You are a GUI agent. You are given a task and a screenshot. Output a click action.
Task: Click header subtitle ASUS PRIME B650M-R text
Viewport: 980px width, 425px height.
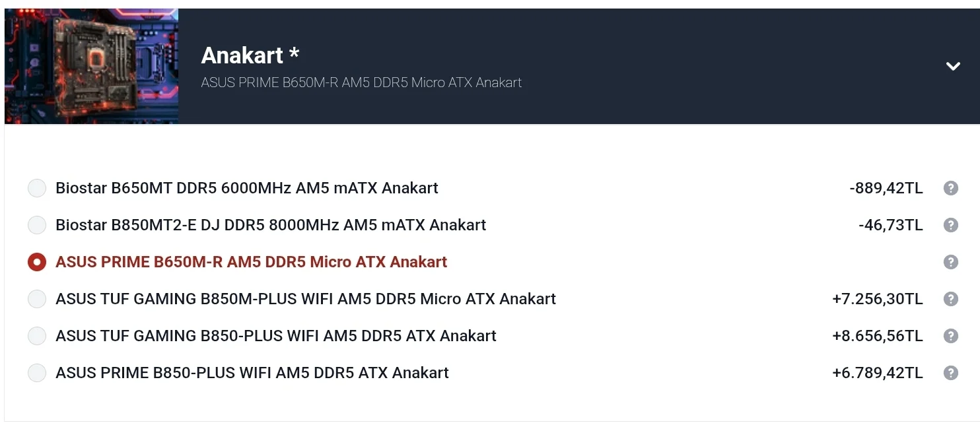tap(361, 83)
